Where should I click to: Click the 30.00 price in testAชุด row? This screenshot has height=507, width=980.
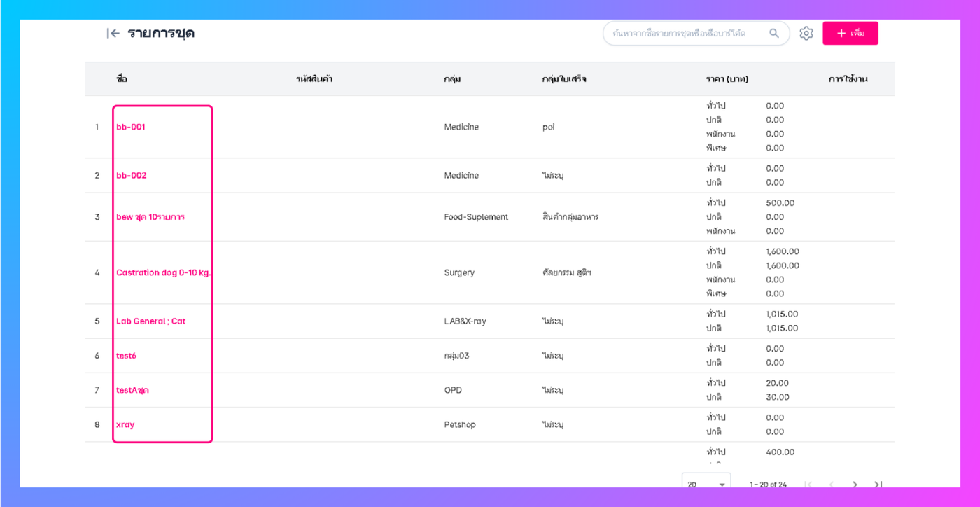tap(778, 397)
